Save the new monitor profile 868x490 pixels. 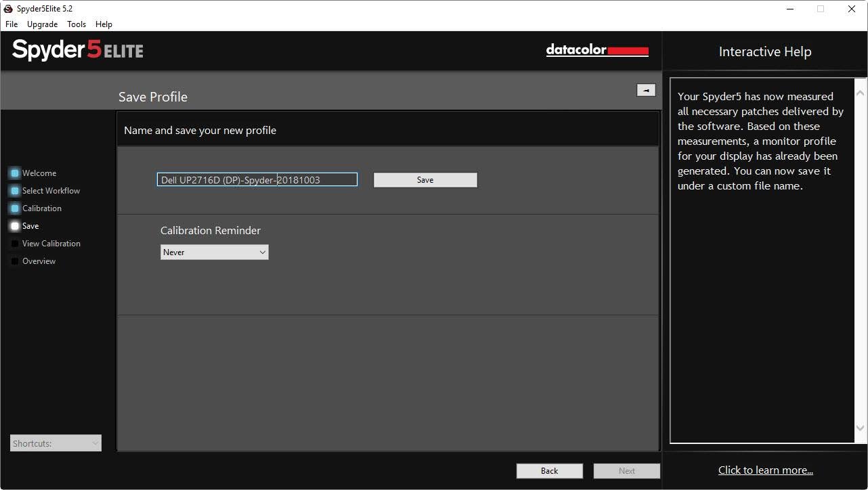[x=425, y=180]
